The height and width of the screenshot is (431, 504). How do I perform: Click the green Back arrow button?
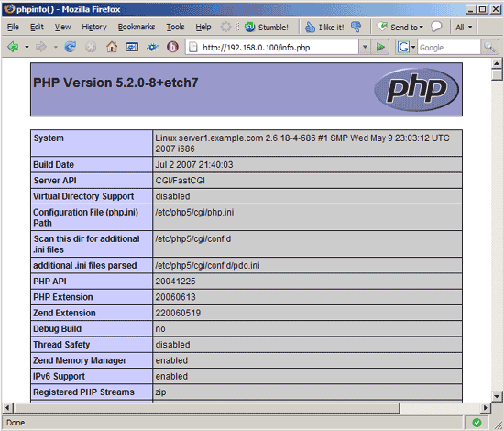[13, 47]
